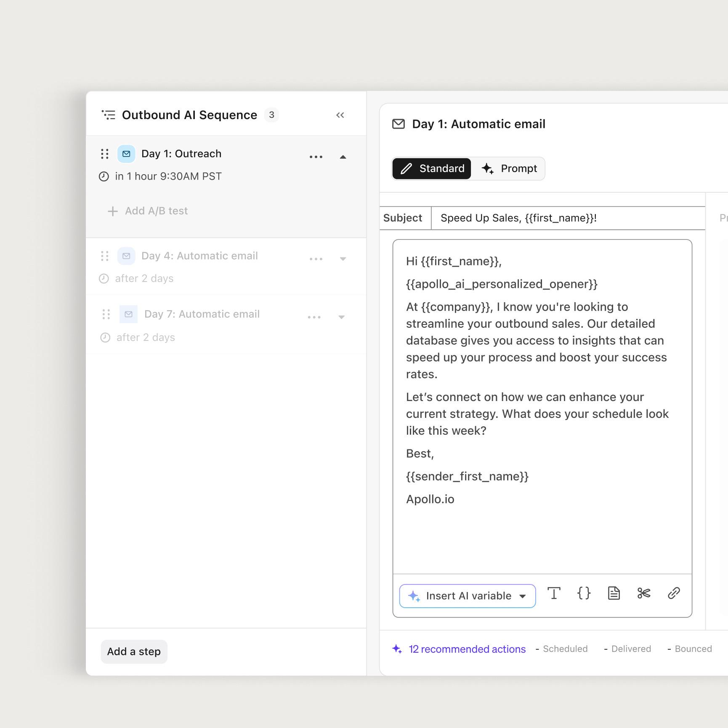This screenshot has width=728, height=728.
Task: Insert a hyperlink with link icon
Action: pyautogui.click(x=674, y=593)
